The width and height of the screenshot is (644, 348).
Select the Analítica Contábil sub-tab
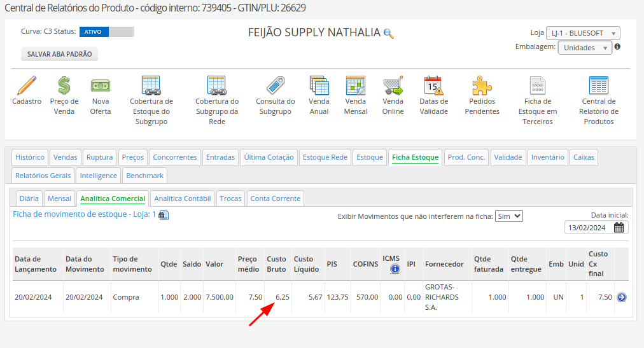click(x=182, y=198)
